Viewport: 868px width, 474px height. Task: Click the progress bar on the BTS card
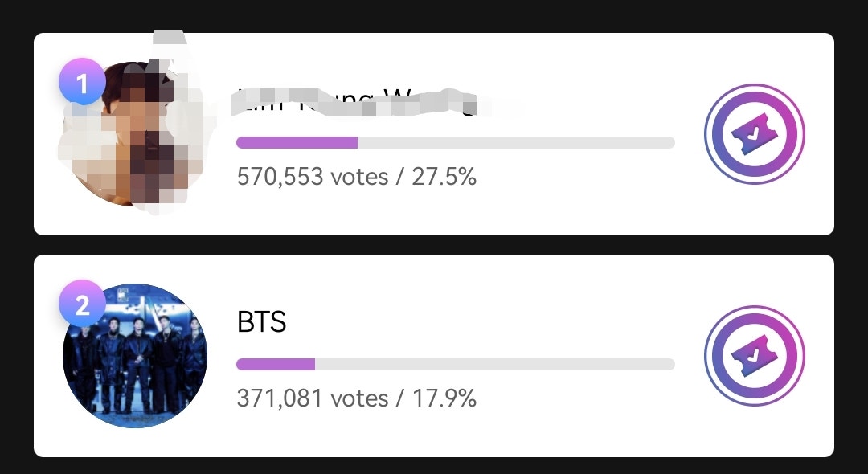[x=455, y=364]
